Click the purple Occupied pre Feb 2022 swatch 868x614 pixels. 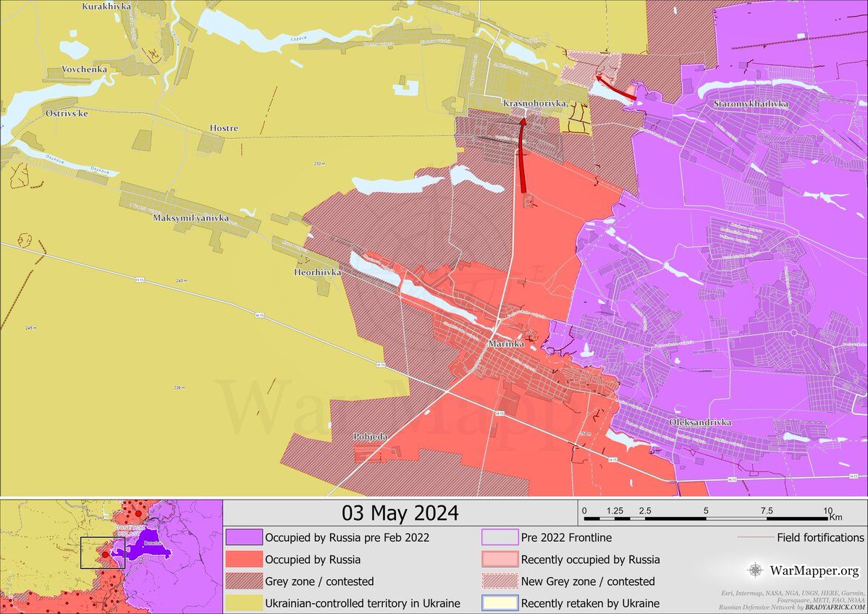(243, 538)
